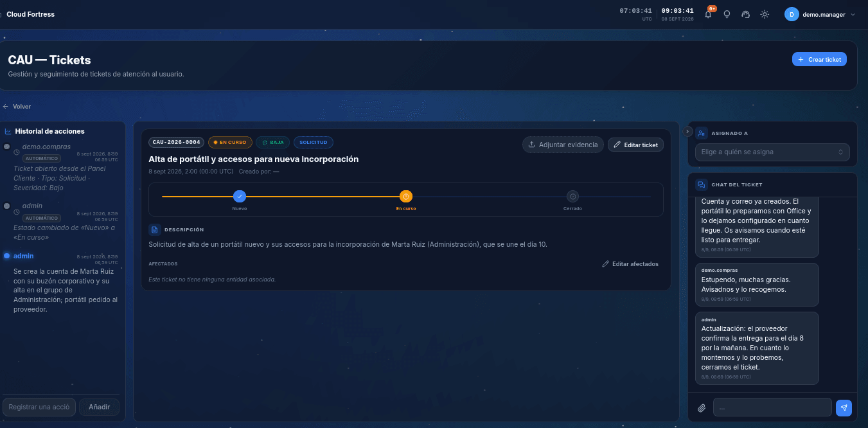Click the CAU — Tickets heading
Screen dimensions: 868x428
[49, 60]
